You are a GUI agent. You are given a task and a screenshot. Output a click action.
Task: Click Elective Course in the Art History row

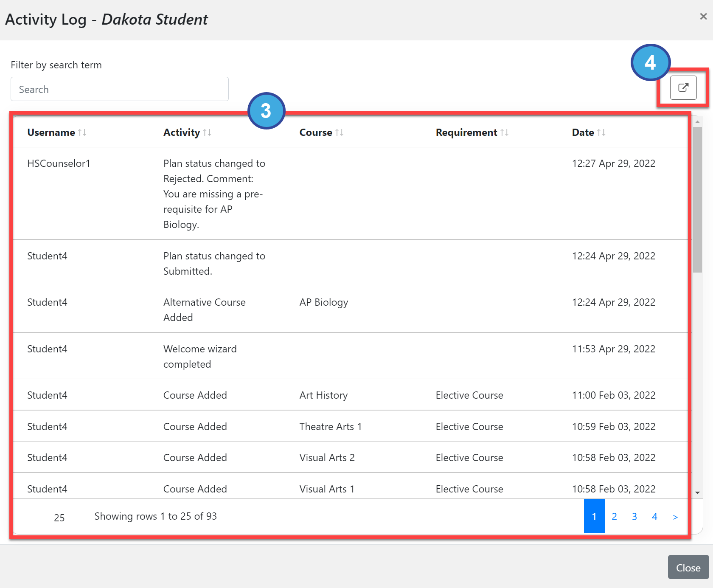[469, 395]
